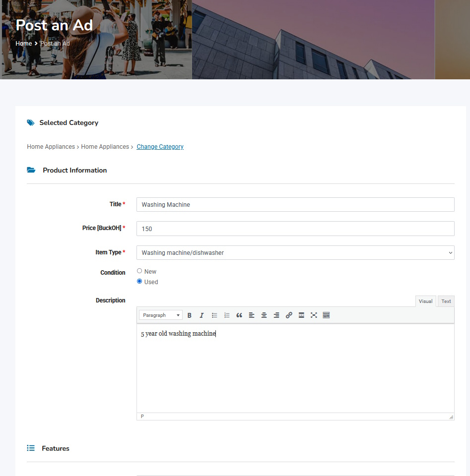This screenshot has height=476, width=470.
Task: Open the Item Type dropdown
Action: click(x=295, y=253)
